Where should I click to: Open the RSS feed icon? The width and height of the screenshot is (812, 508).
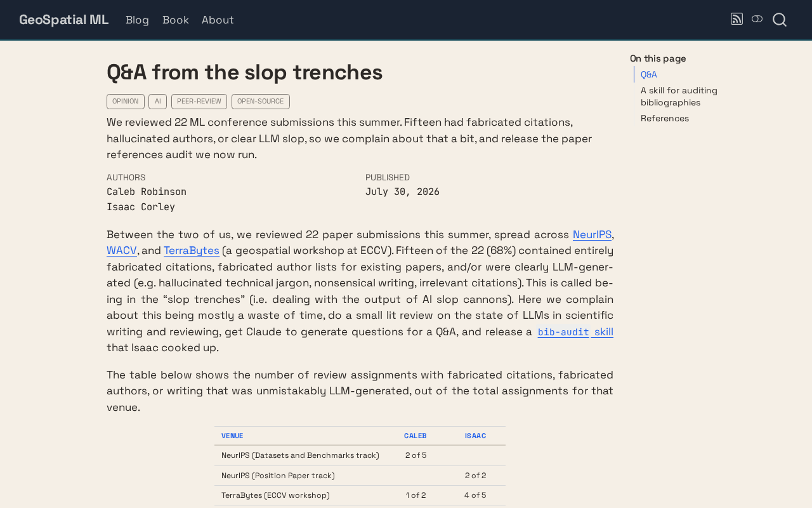(x=737, y=19)
